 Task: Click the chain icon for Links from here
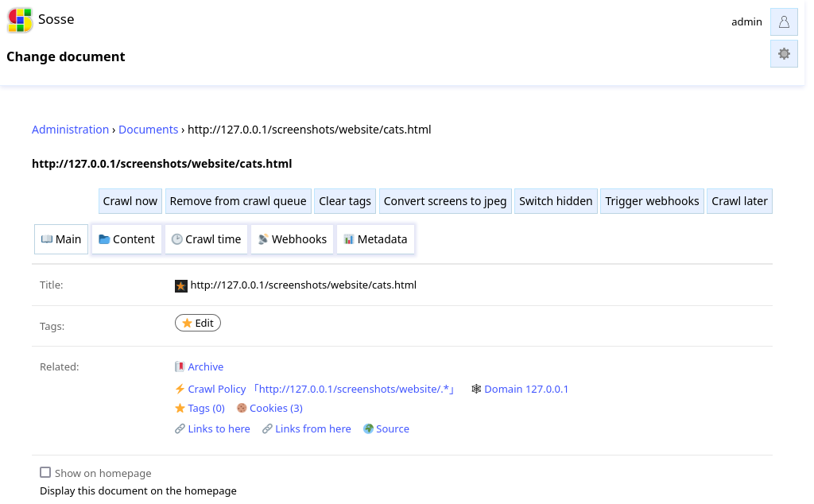(267, 428)
